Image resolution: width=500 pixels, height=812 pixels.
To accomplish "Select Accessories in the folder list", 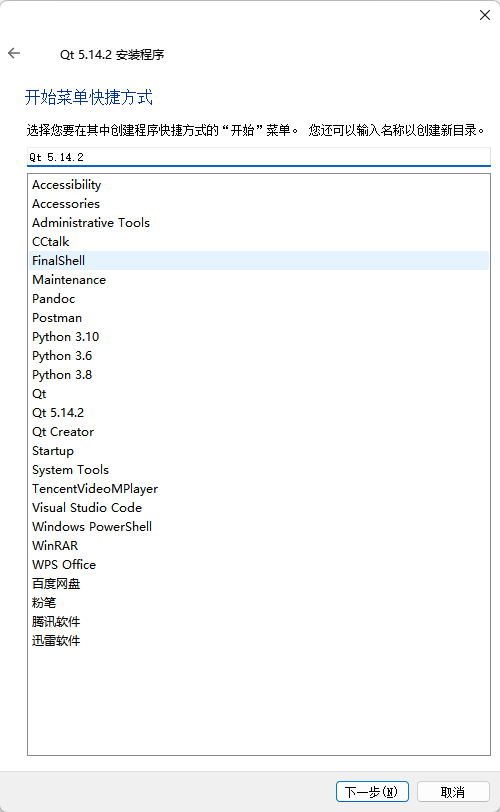I will (259, 204).
